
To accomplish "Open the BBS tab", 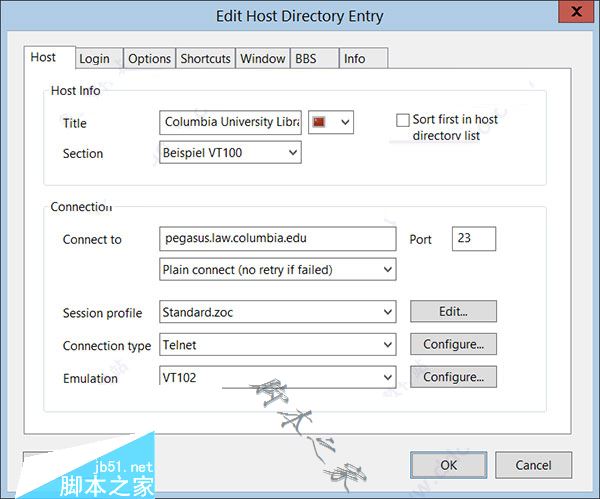I will click(305, 59).
